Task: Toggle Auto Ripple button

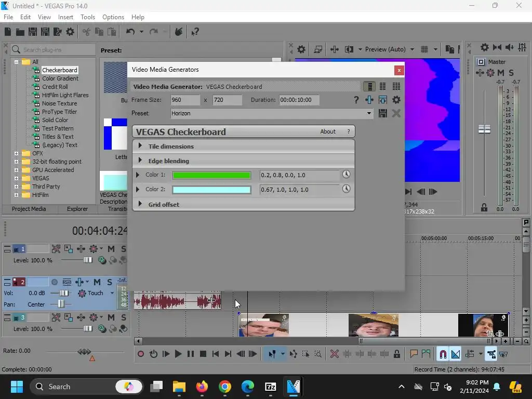Action: (x=470, y=354)
